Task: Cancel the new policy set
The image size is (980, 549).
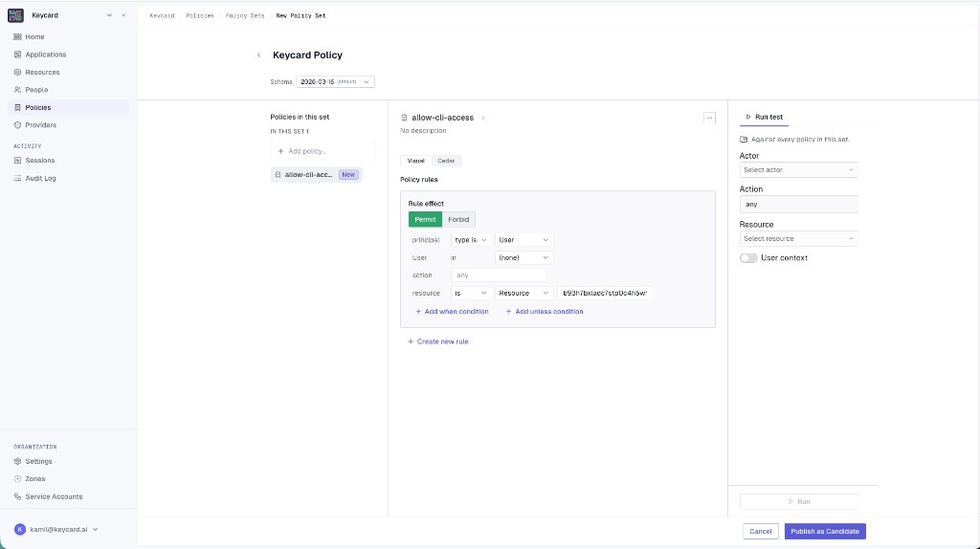Action: coord(761,532)
